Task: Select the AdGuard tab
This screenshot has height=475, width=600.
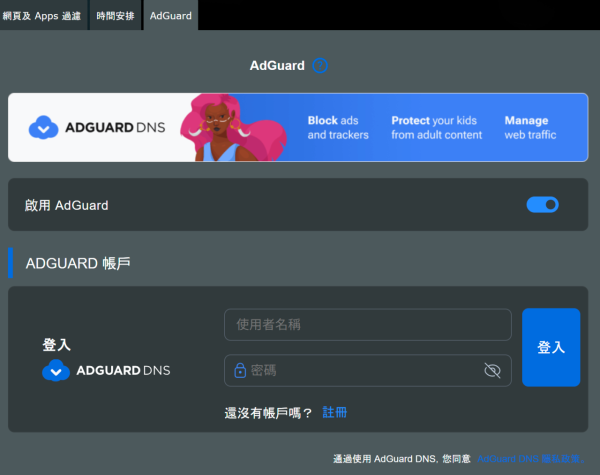Action: click(x=171, y=16)
